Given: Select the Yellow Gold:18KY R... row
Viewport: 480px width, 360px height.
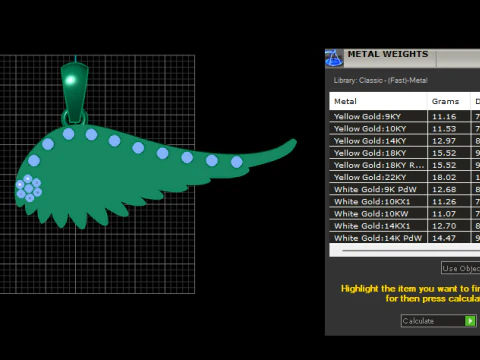Looking at the screenshot, I should coord(405,165).
